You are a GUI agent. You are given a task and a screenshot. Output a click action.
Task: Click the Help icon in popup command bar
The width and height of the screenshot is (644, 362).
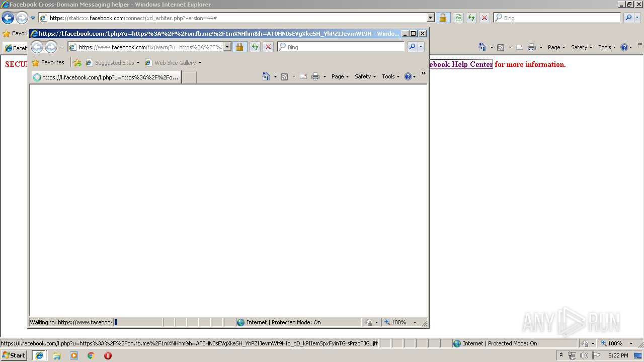tap(408, 76)
